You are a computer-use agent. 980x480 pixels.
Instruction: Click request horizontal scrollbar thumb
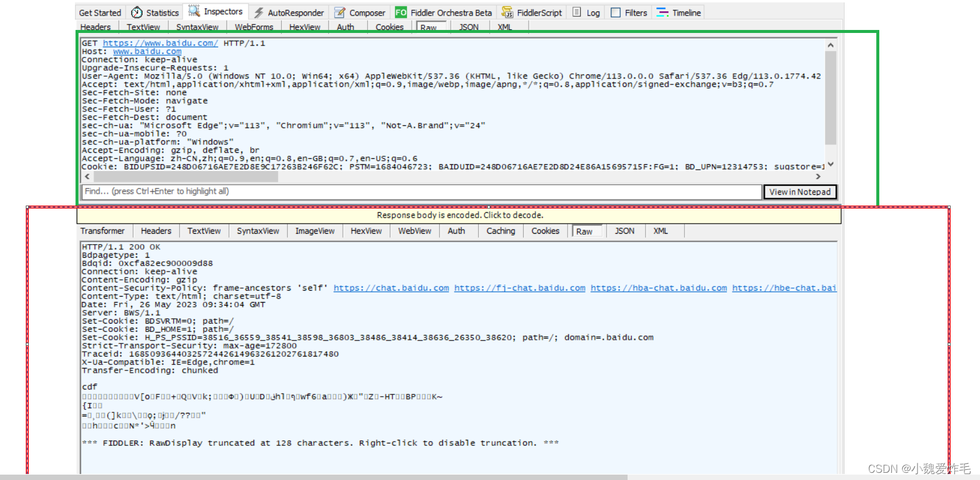(x=186, y=177)
